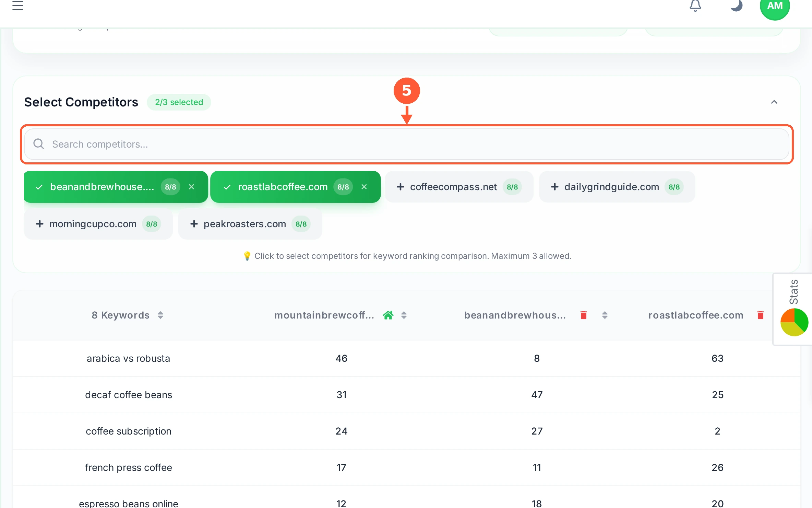
Task: Click rank 46 for arabica vs robusta
Action: click(x=342, y=358)
